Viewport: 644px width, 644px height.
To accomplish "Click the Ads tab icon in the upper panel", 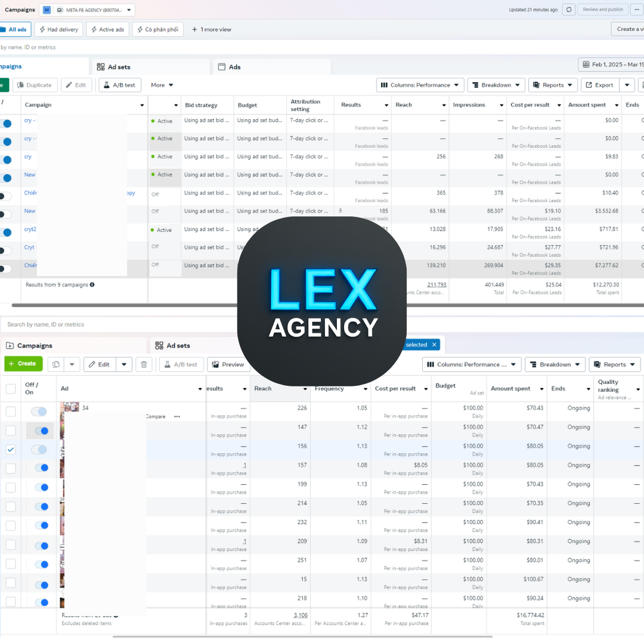I will point(222,67).
